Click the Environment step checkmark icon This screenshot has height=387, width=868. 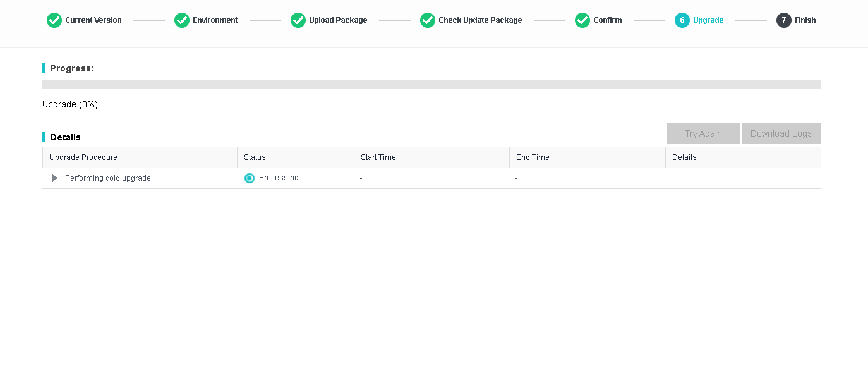182,20
